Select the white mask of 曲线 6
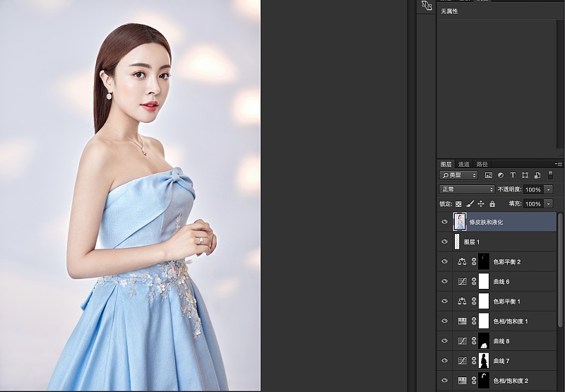Image resolution: width=565 pixels, height=392 pixels. (x=484, y=281)
